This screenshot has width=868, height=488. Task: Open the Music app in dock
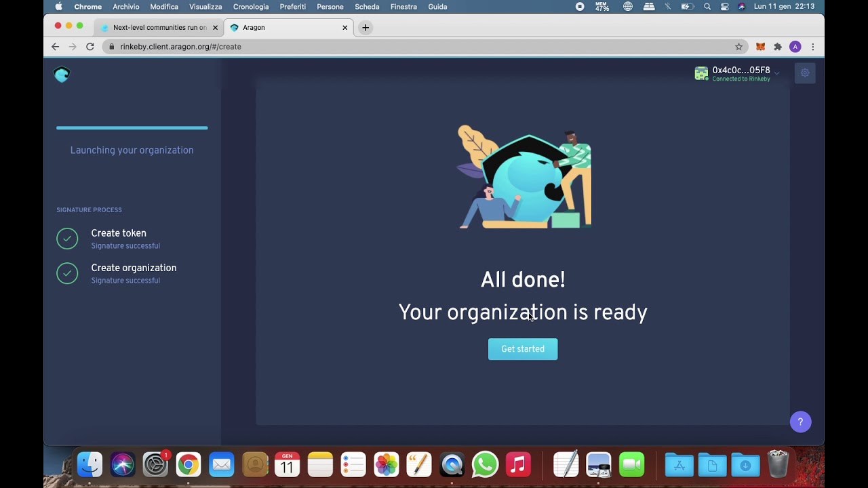point(518,464)
